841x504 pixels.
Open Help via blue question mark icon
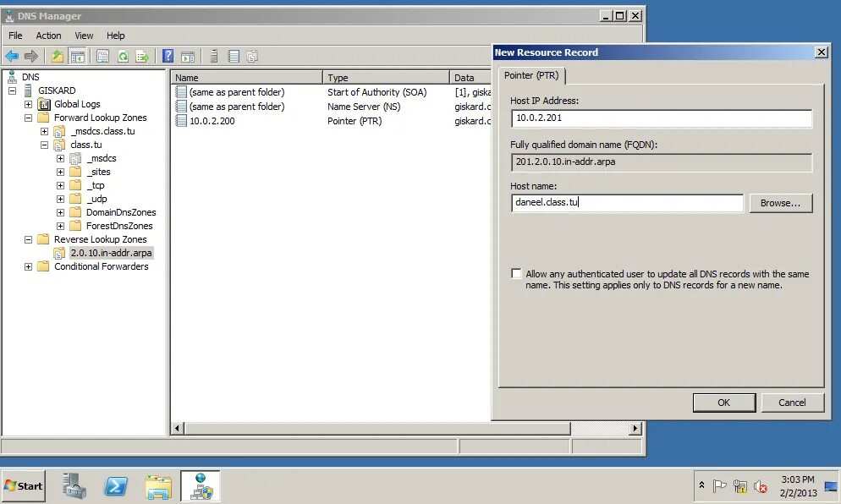pyautogui.click(x=168, y=56)
